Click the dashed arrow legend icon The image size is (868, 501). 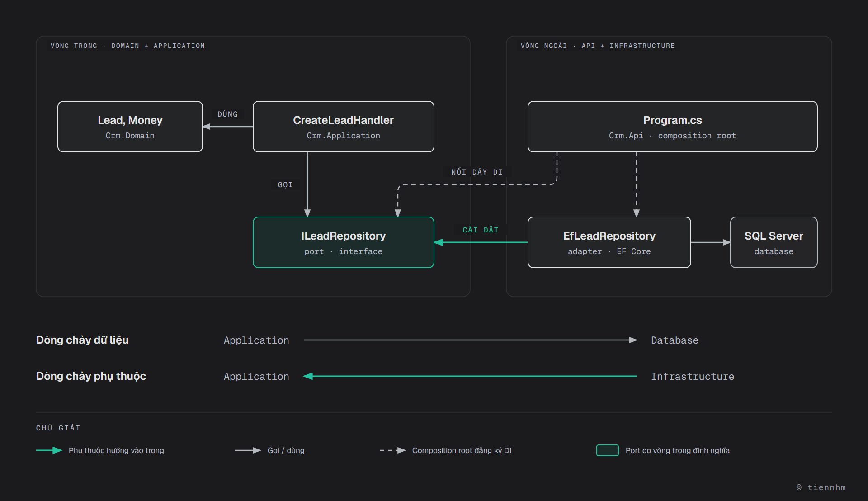(393, 450)
